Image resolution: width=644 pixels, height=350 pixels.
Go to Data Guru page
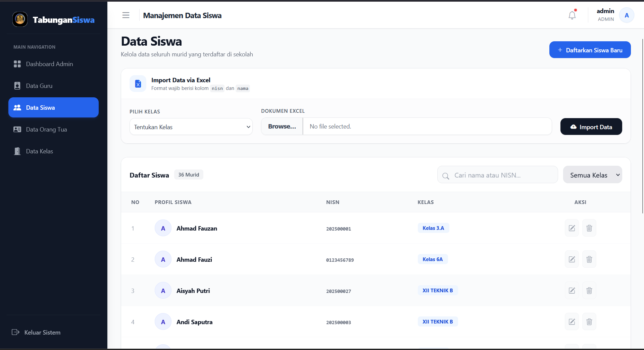click(x=54, y=86)
